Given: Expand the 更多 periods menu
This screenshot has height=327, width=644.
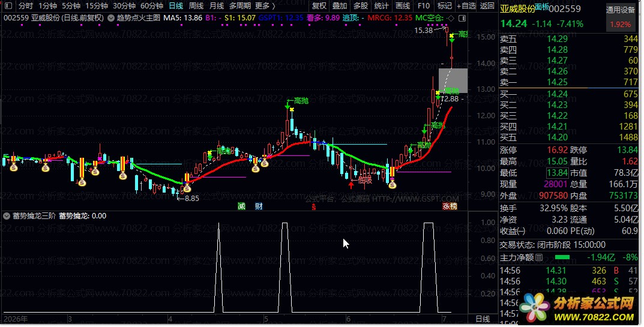Looking at the screenshot, I should click(265, 6).
